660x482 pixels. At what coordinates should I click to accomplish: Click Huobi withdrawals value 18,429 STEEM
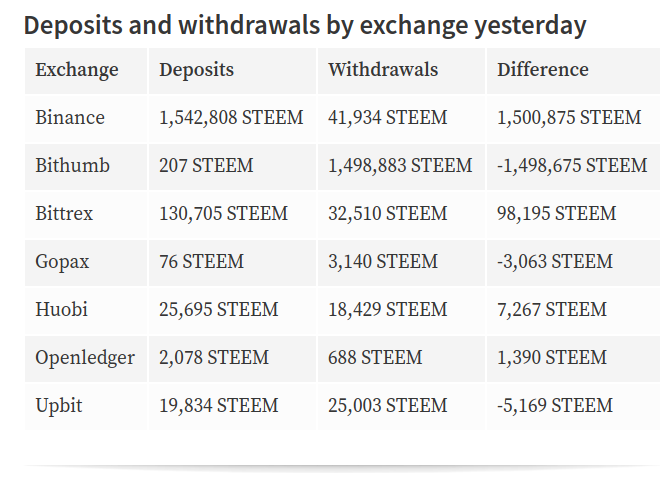[x=388, y=309]
